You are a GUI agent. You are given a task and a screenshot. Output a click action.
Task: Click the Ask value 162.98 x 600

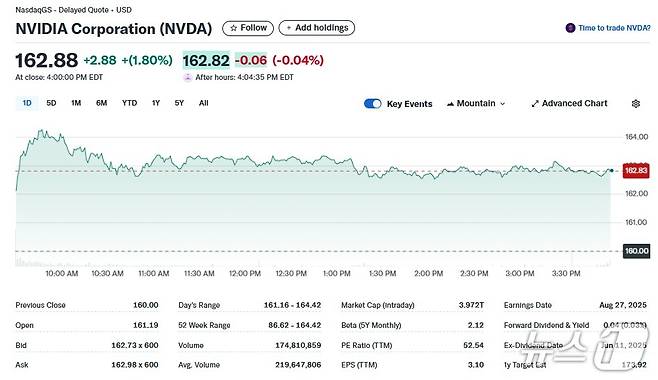click(x=135, y=365)
